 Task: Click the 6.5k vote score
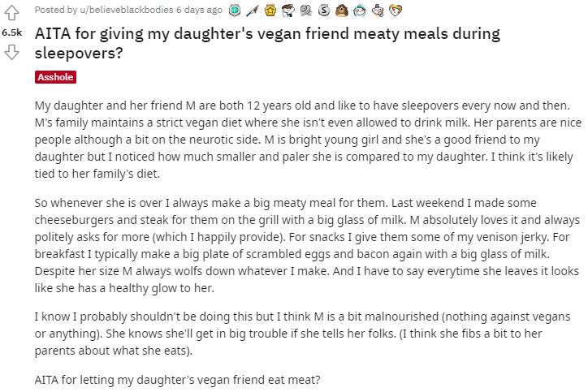(11, 32)
